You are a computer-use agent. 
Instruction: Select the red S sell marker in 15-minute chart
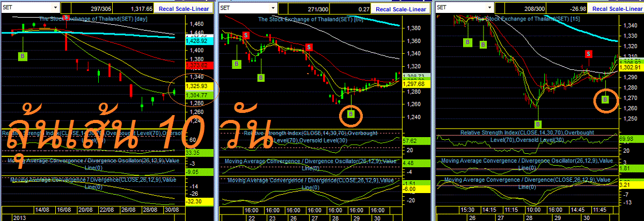pos(588,53)
